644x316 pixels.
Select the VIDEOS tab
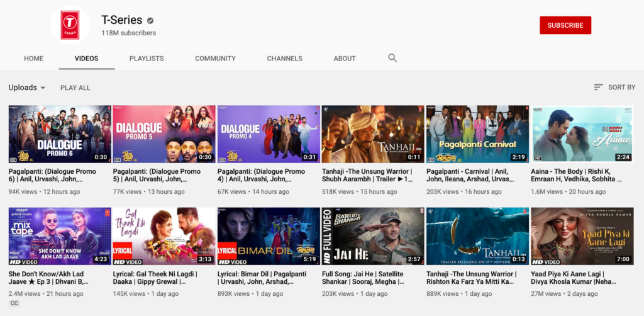point(87,59)
